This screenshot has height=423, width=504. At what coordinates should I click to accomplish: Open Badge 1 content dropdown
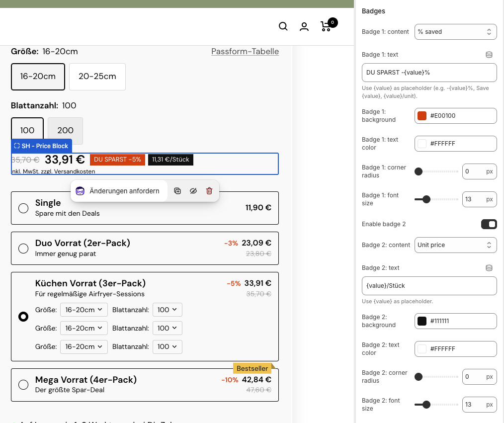click(455, 32)
